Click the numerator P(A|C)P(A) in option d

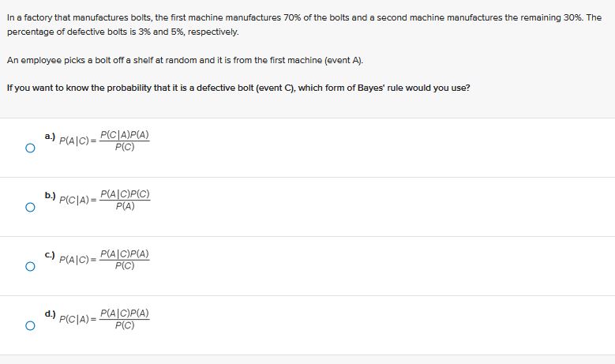click(125, 313)
